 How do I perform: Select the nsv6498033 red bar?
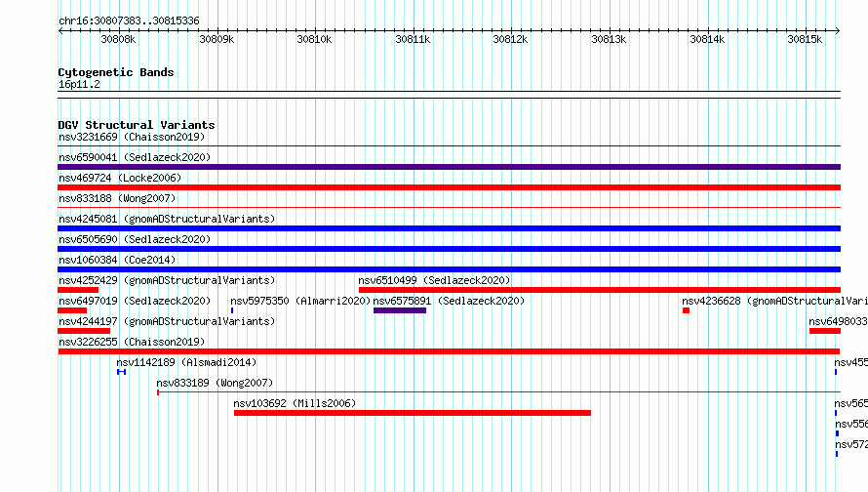point(825,331)
